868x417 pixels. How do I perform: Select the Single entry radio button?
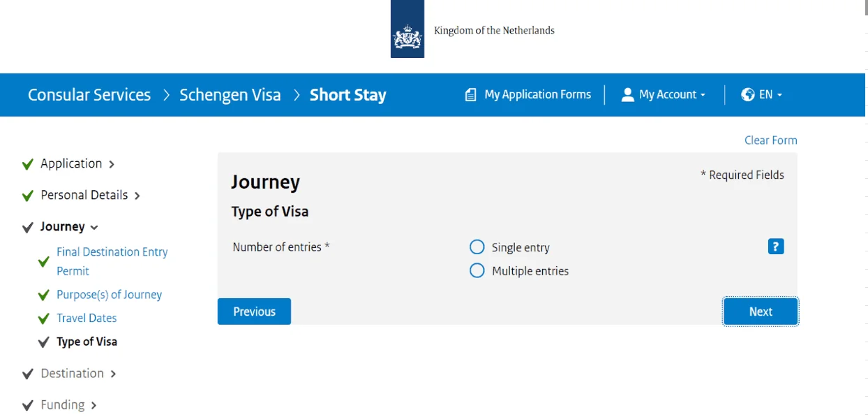click(477, 247)
